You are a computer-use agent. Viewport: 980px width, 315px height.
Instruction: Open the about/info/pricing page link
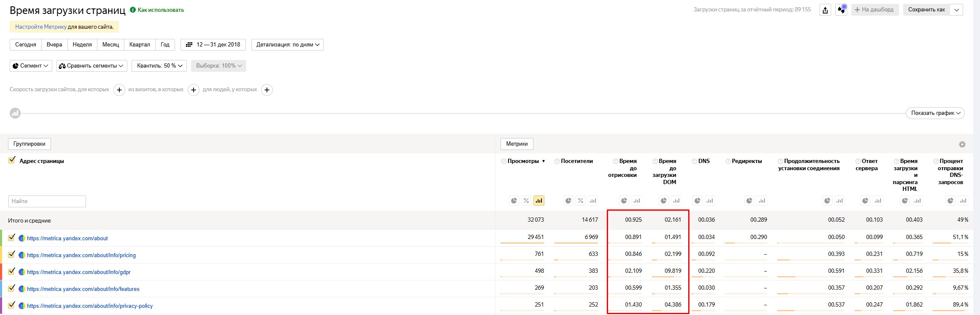coord(81,255)
